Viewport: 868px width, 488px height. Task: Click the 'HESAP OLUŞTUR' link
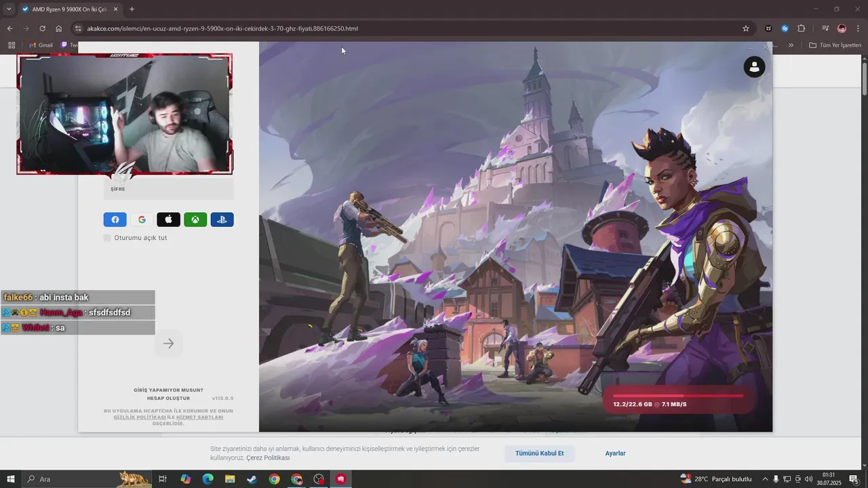[x=168, y=399]
